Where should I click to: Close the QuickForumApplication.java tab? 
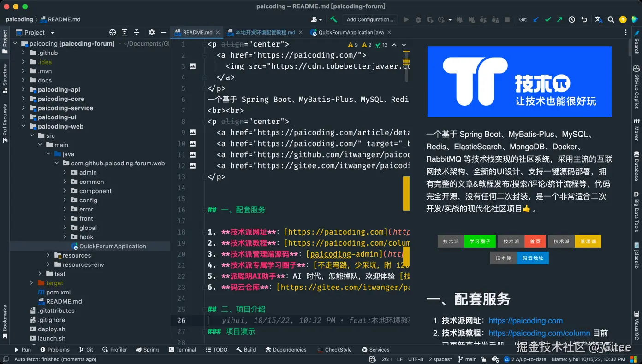[389, 32]
